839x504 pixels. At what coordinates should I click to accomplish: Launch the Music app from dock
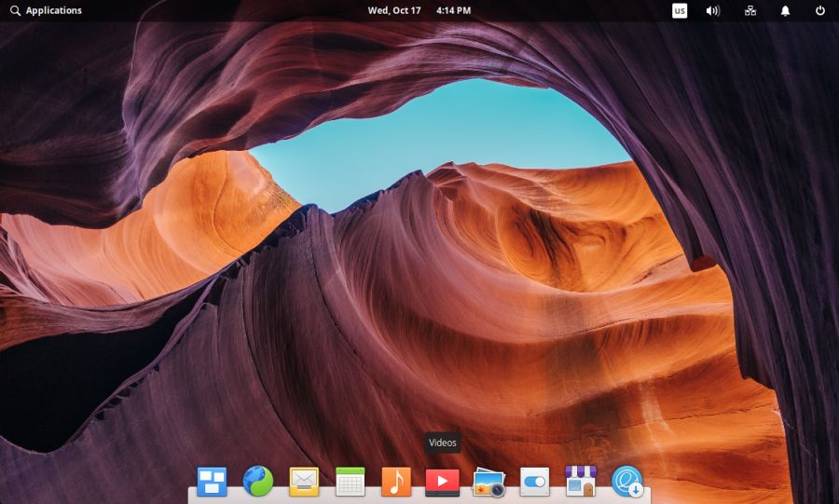(x=396, y=481)
